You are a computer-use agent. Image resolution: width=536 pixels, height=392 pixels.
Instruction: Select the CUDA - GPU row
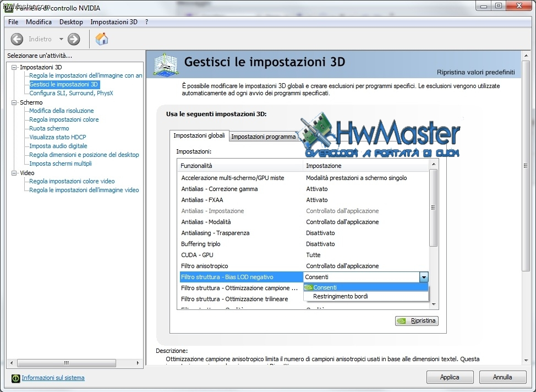[304, 255]
